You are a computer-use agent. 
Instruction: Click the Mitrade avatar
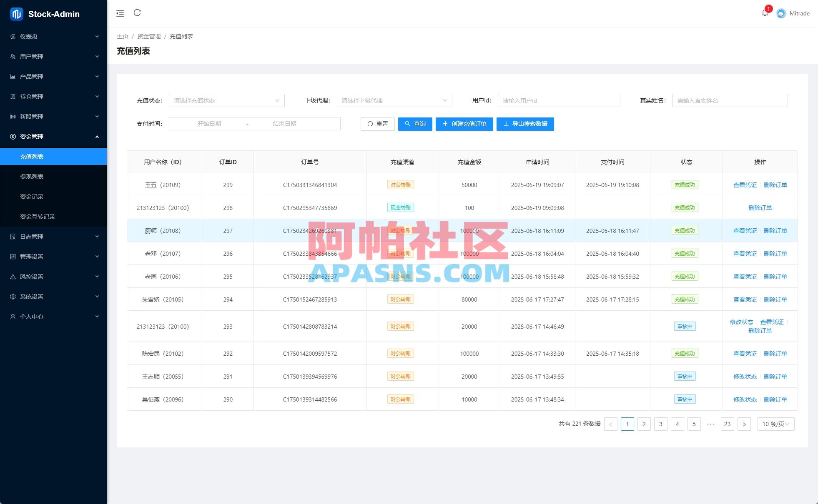tap(780, 13)
